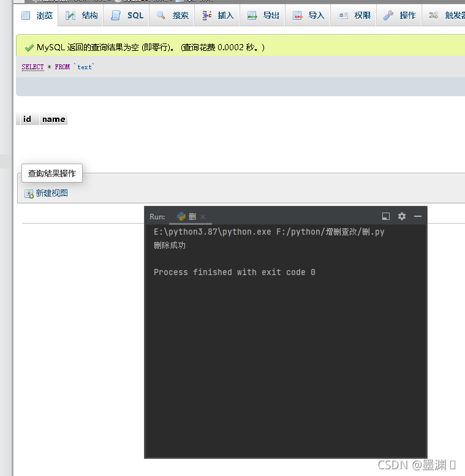Click the 插入 insert icon
This screenshot has width=465, height=476.
tap(207, 15)
